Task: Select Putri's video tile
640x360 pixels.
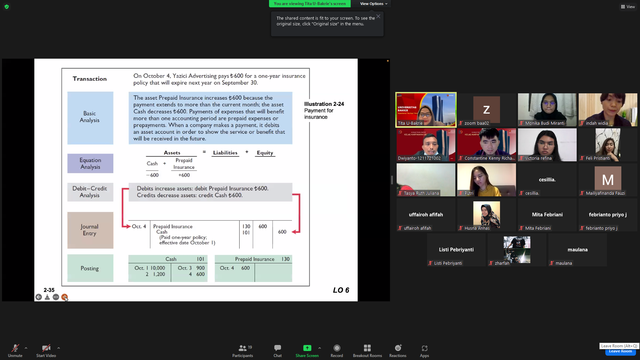Action: 487,180
